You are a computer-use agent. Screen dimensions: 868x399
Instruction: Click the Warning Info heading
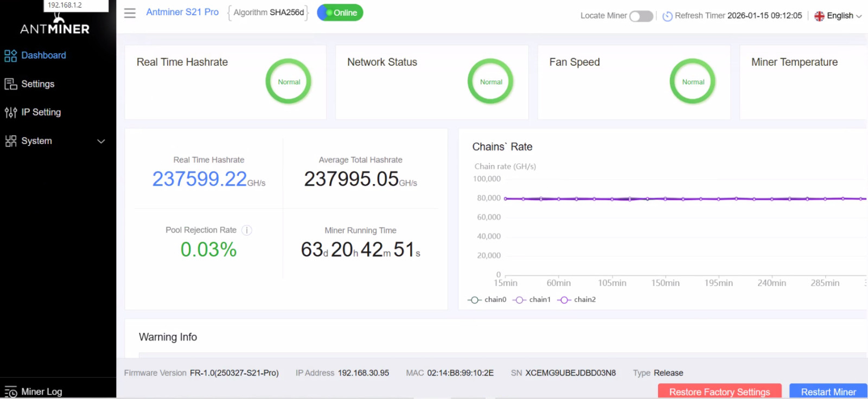click(168, 337)
